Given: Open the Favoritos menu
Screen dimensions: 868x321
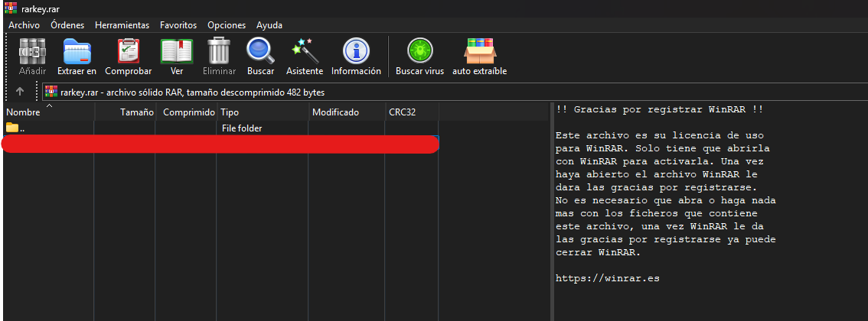Looking at the screenshot, I should [178, 25].
